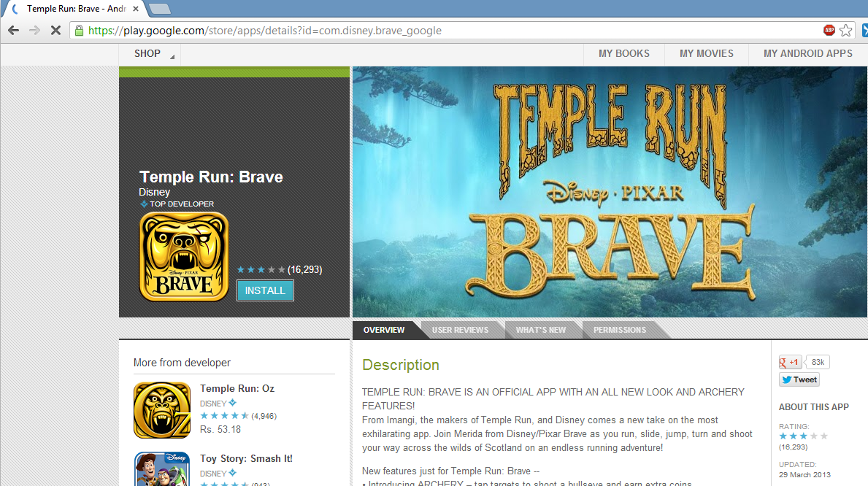Open the WHAT'S NEW tab
The height and width of the screenshot is (486, 868).
[x=540, y=331]
